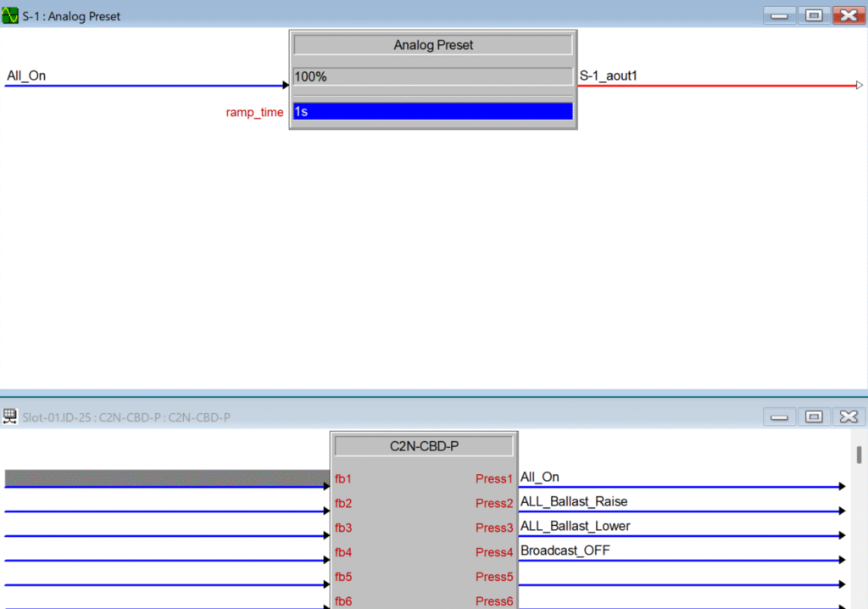The image size is (868, 609).
Task: Maximize the C2N-CBD-P window
Action: click(x=813, y=416)
